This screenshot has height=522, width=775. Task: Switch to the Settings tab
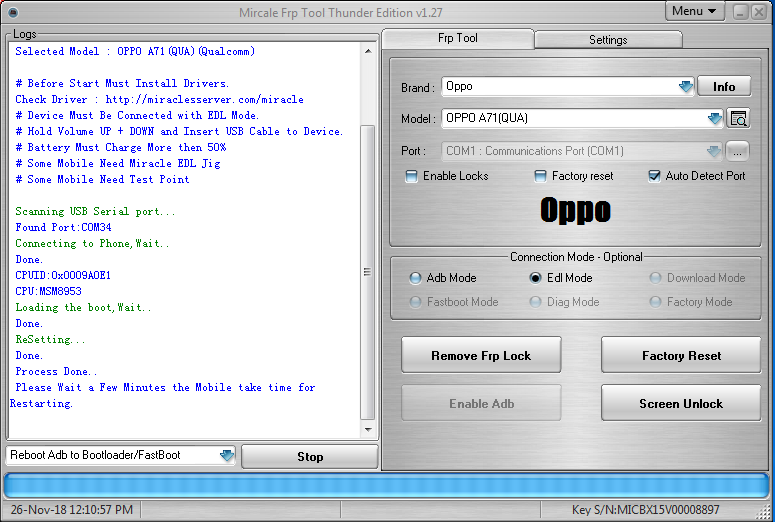608,40
